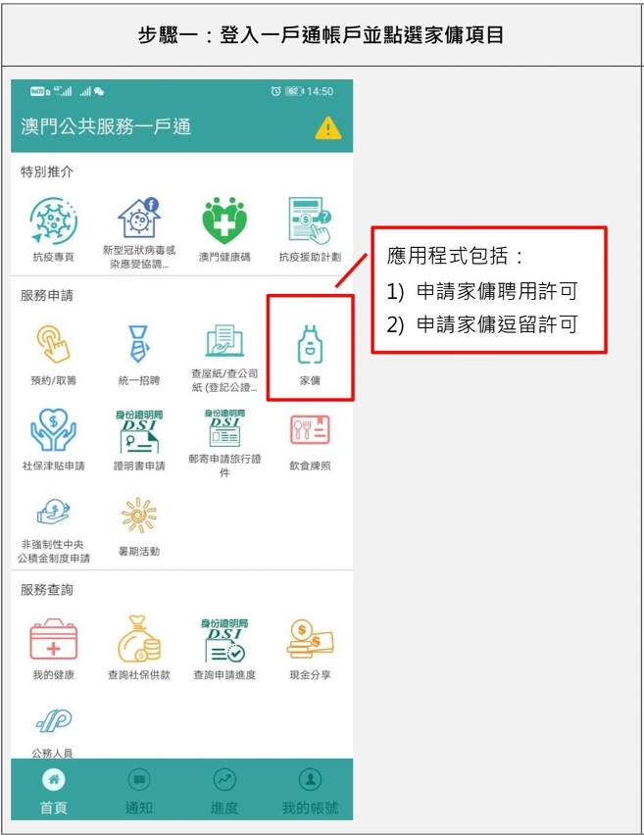
Task: Open the 家傭 domestic helper icon
Action: 310,345
